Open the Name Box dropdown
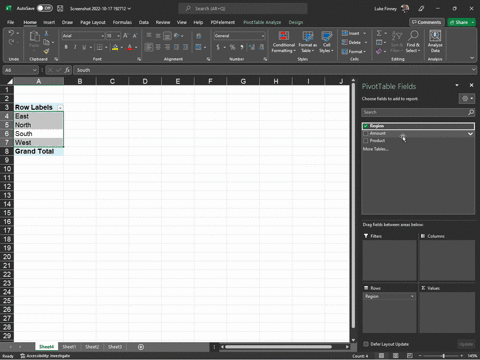The image size is (480, 360). (34, 70)
